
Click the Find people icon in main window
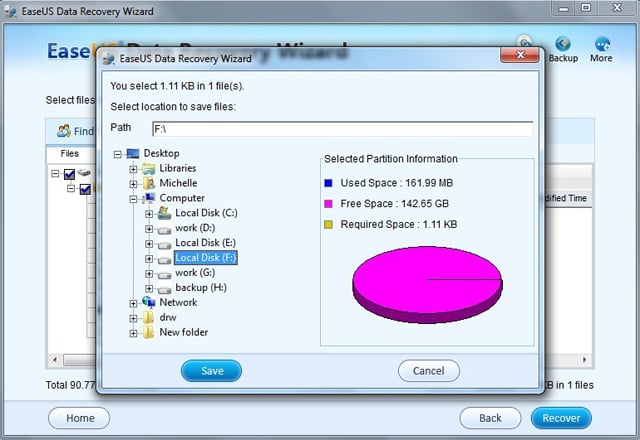(x=64, y=131)
